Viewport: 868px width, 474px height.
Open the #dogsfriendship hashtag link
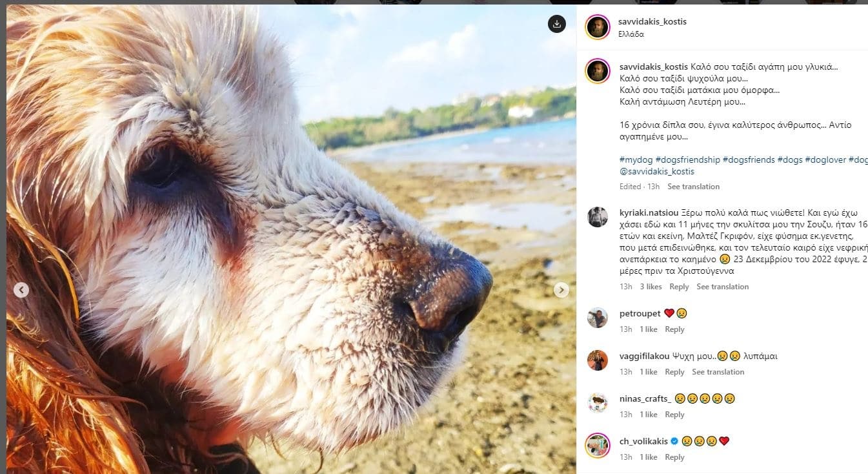tap(689, 160)
